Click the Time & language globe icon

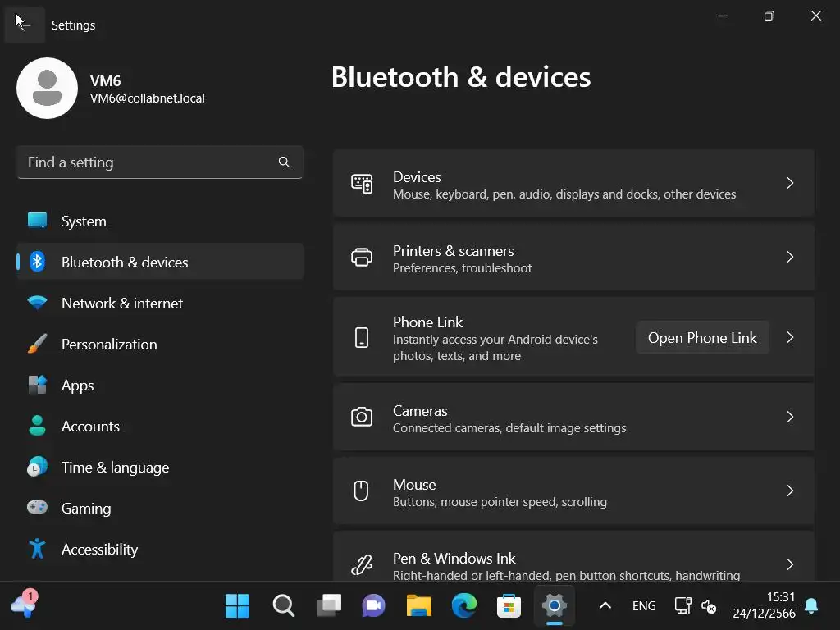tap(37, 467)
